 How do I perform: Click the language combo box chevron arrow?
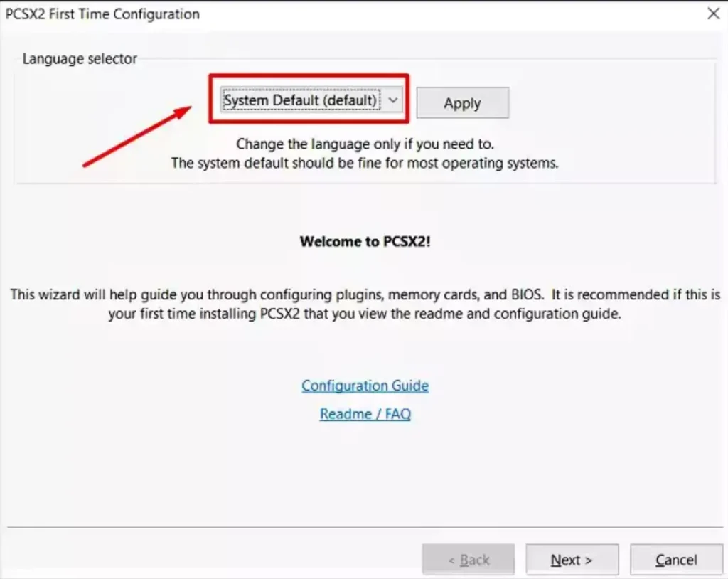tap(392, 101)
